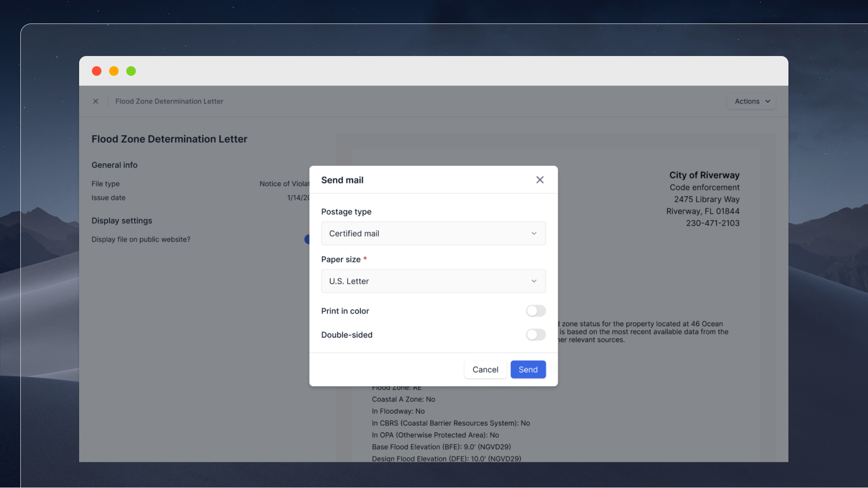Image resolution: width=868 pixels, height=488 pixels.
Task: Toggle Display file on public website
Action: [307, 239]
